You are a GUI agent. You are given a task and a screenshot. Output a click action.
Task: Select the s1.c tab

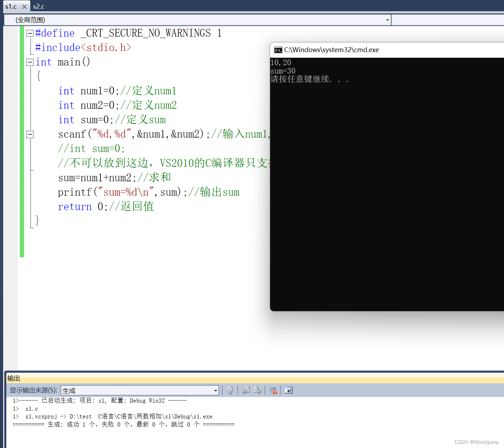pos(11,6)
